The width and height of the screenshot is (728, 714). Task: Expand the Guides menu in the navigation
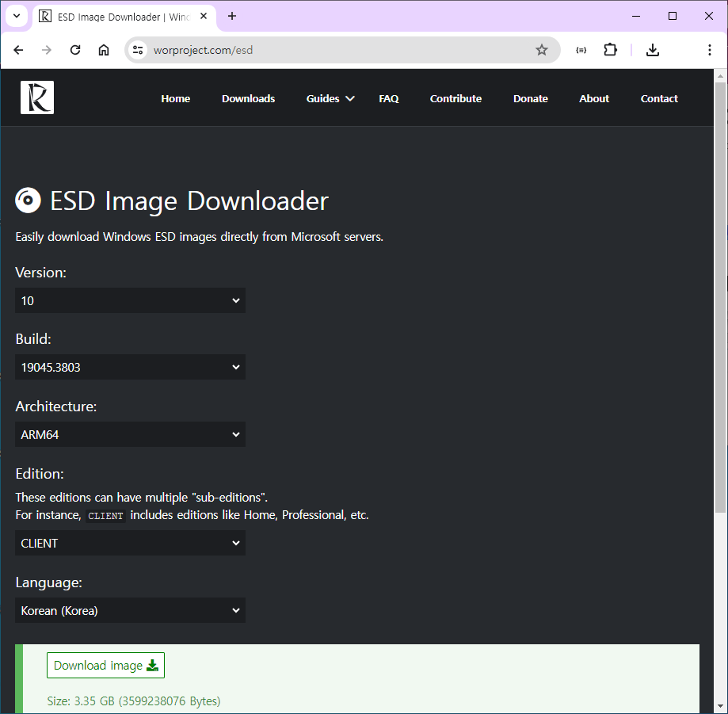pyautogui.click(x=330, y=98)
